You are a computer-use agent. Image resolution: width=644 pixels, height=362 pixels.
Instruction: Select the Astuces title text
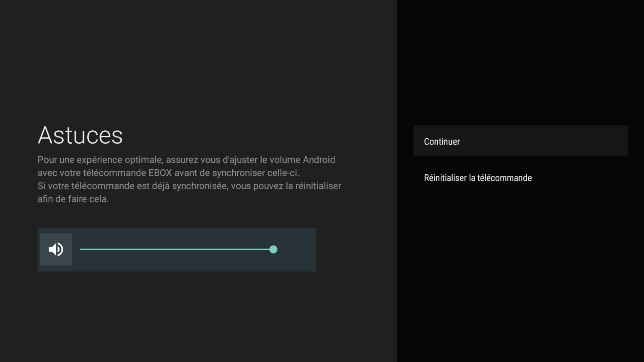click(80, 135)
